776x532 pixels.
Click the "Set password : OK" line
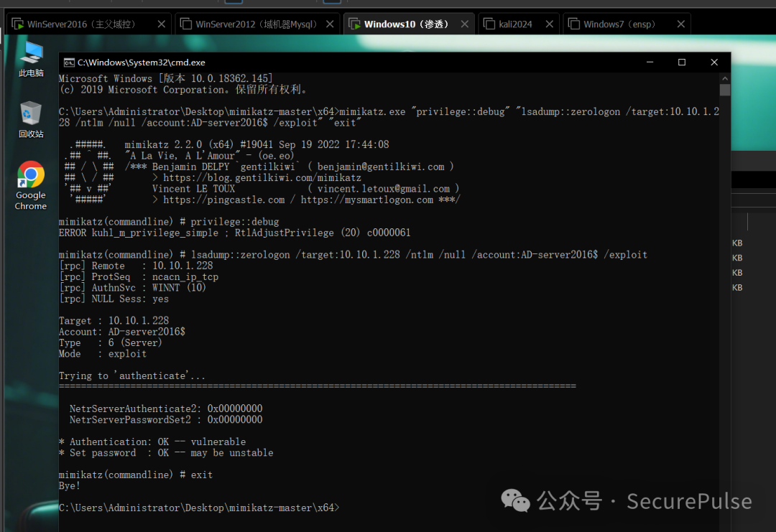point(166,453)
